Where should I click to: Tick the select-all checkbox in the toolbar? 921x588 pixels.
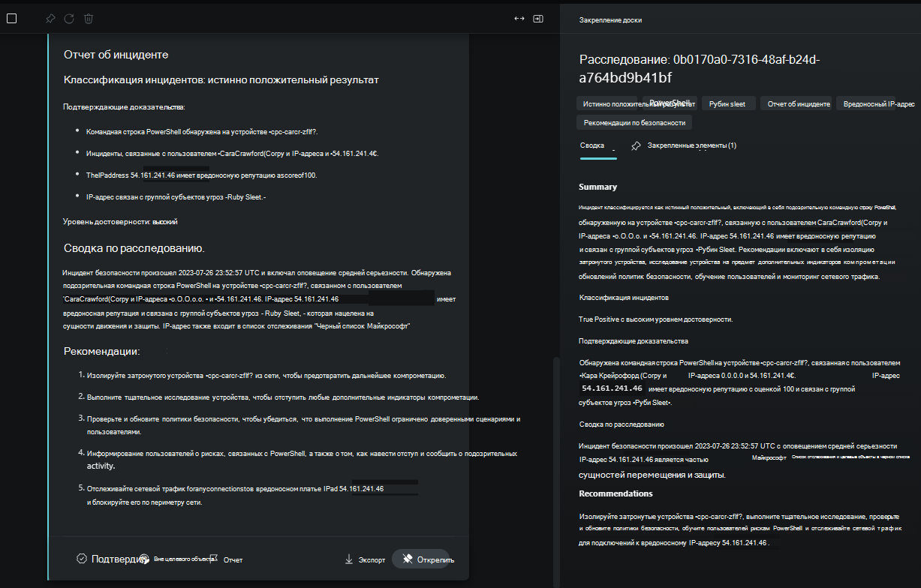11,19
